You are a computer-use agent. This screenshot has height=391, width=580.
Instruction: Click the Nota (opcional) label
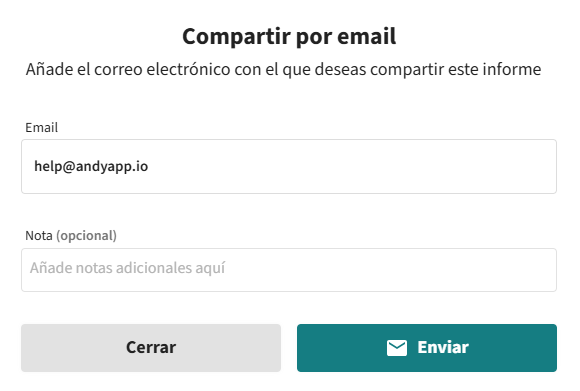click(x=71, y=236)
